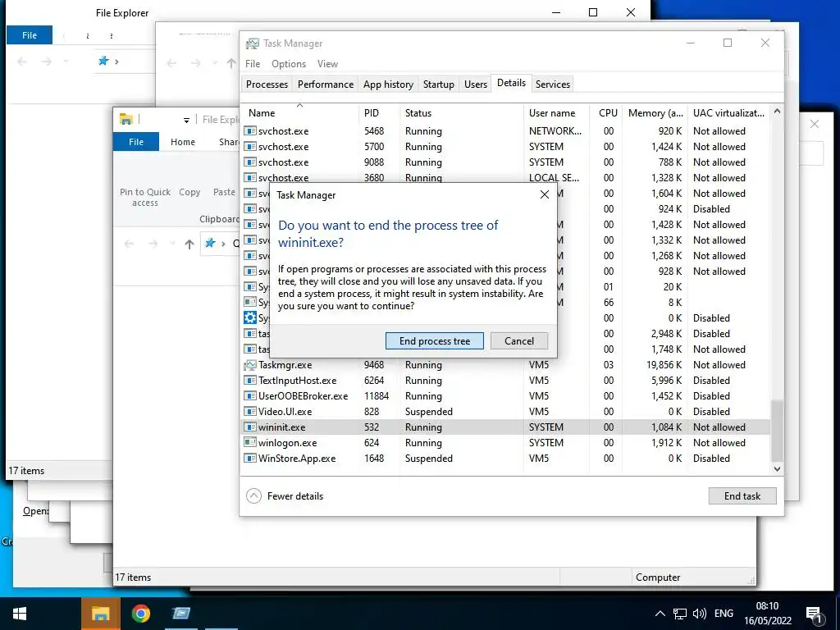The image size is (840, 630).
Task: Collapse view with Fewer details
Action: (x=285, y=496)
